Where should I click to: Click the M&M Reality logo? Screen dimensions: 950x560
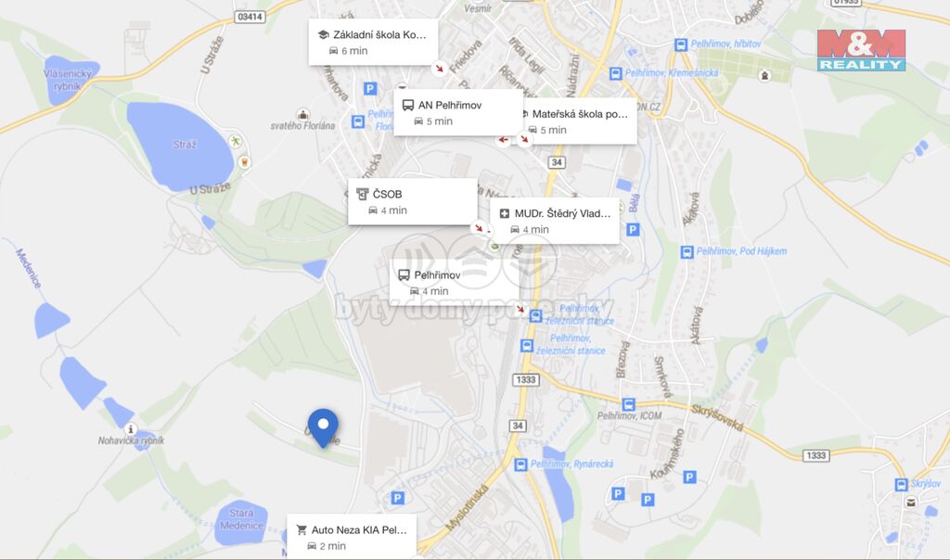click(861, 50)
